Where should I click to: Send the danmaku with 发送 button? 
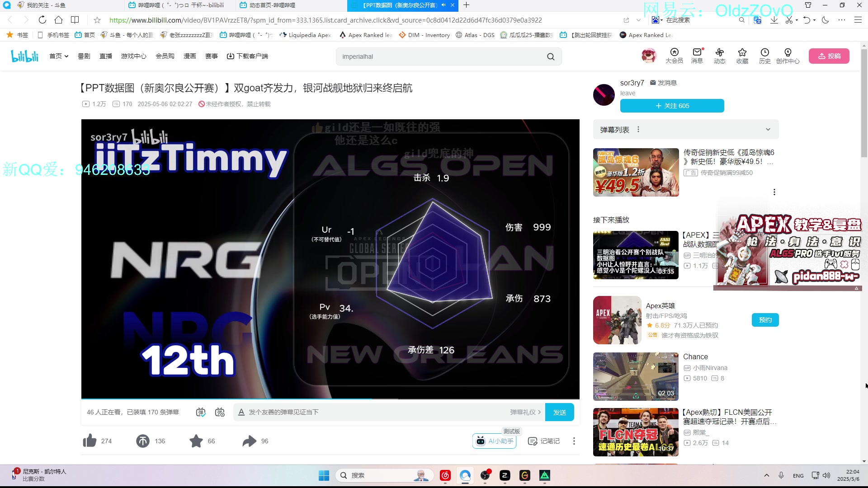[x=560, y=412]
